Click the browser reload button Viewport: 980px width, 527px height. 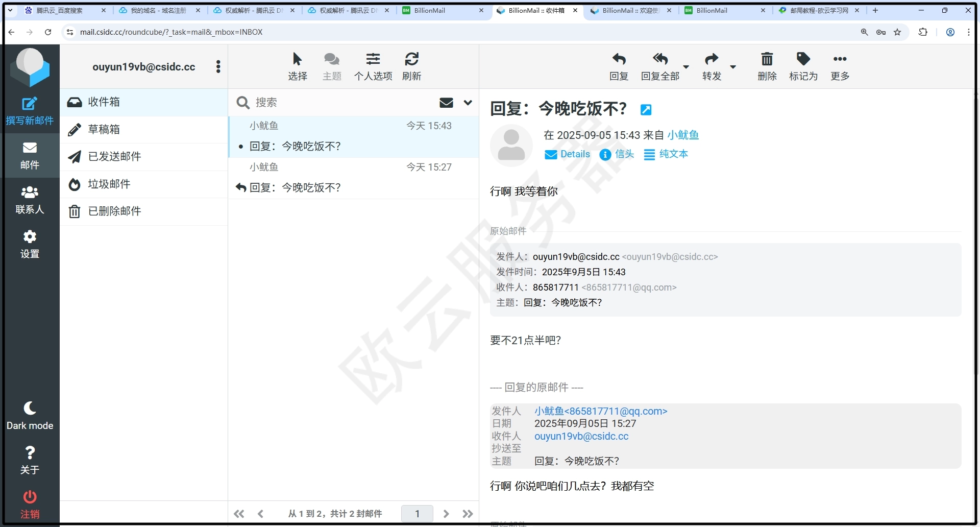[48, 32]
